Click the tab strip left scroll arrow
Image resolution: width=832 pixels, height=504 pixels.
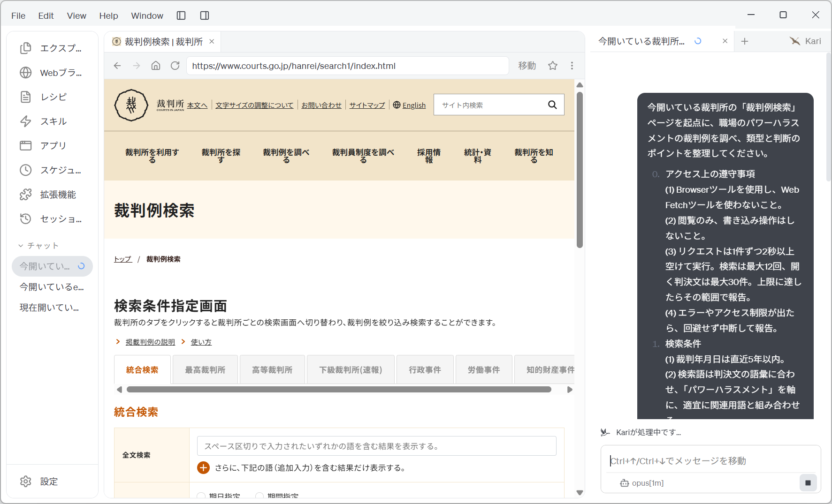tap(119, 390)
